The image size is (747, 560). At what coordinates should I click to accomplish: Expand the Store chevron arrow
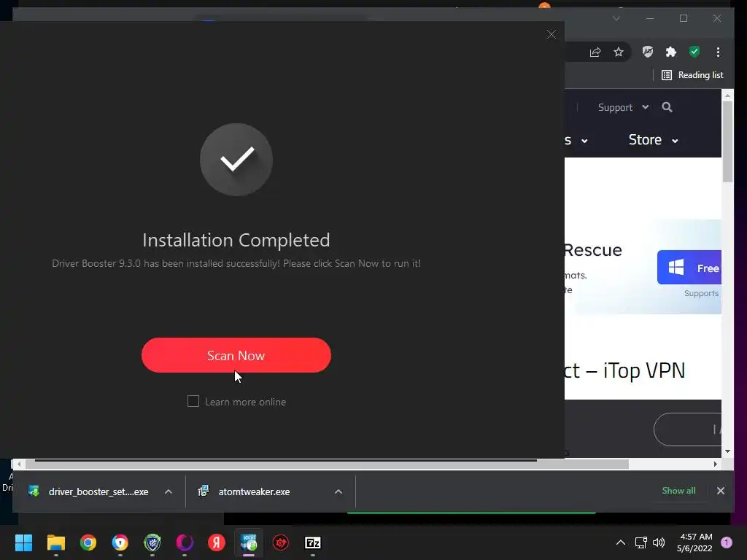pos(675,141)
